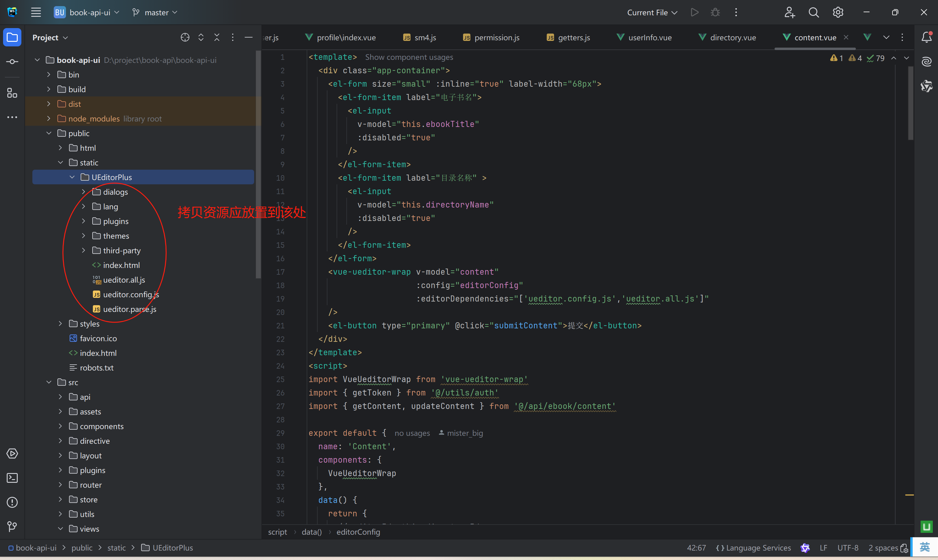The image size is (938, 560).
Task: Open the Problems tool window icon
Action: 12,502
